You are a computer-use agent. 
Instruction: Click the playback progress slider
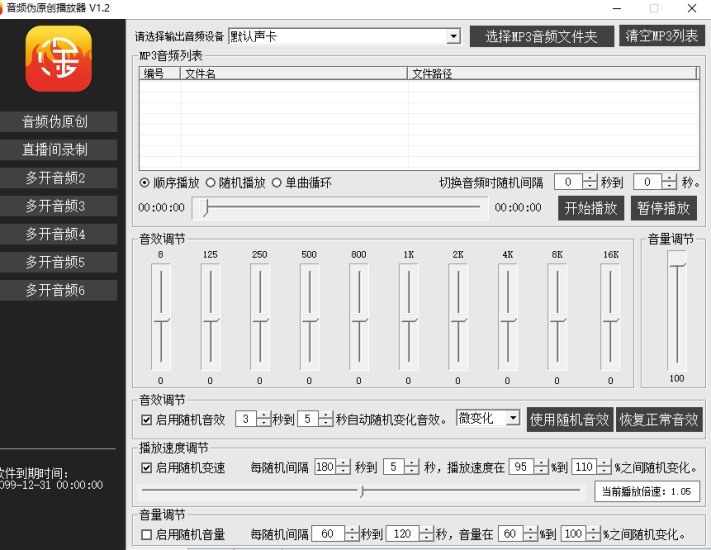click(340, 208)
